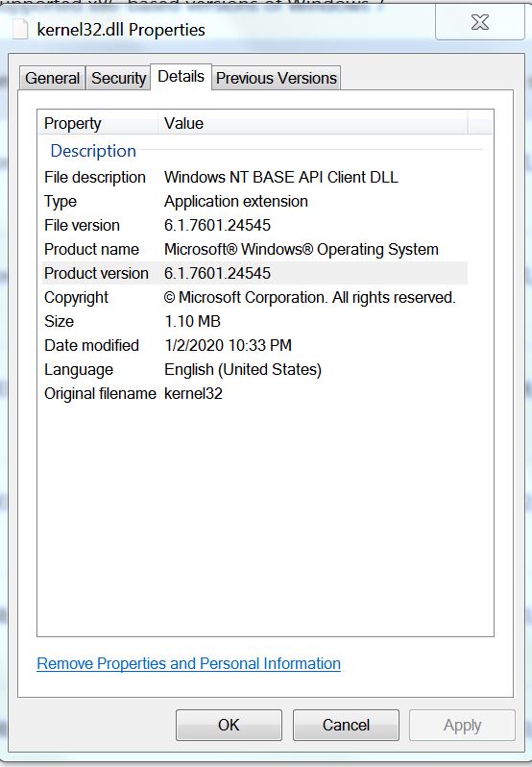Open the Security tab
The height and width of the screenshot is (767, 532).
[x=119, y=78]
